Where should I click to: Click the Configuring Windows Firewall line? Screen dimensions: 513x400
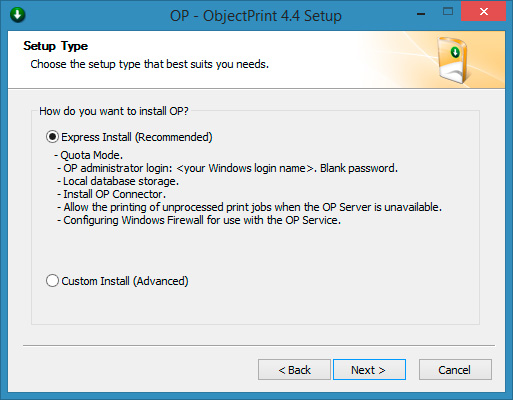pyautogui.click(x=199, y=220)
